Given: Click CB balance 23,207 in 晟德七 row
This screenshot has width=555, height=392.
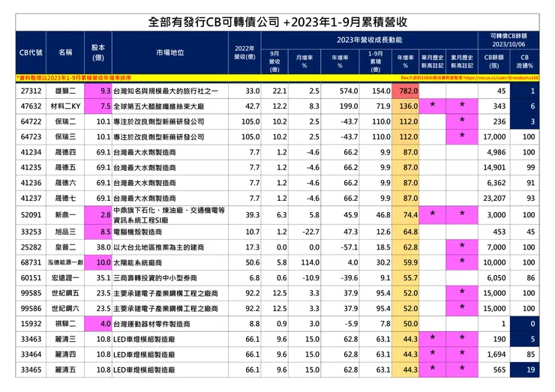Looking at the screenshot, I should [494, 198].
